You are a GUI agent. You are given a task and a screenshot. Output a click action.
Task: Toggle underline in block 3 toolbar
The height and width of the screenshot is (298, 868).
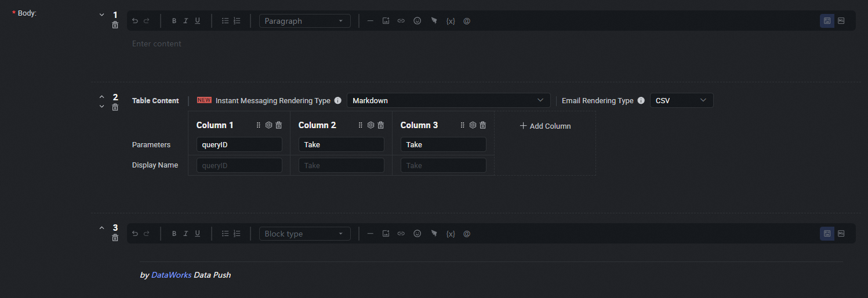[197, 234]
